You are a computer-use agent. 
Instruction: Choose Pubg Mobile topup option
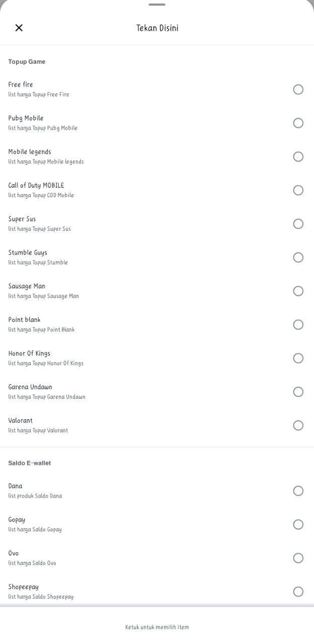pos(298,123)
